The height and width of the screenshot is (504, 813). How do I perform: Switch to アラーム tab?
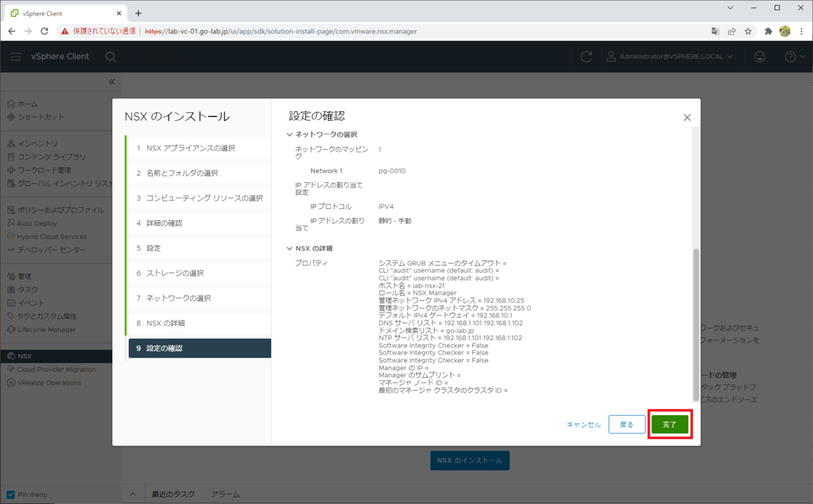pos(226,495)
